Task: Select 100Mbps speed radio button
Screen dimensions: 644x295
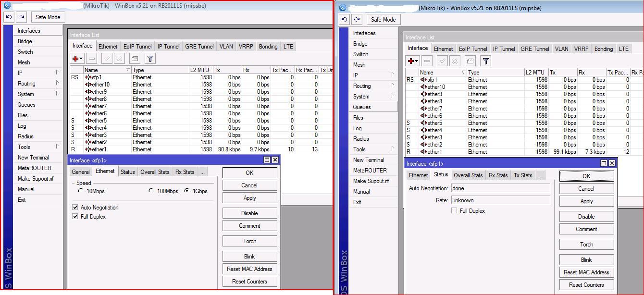Action: 151,191
